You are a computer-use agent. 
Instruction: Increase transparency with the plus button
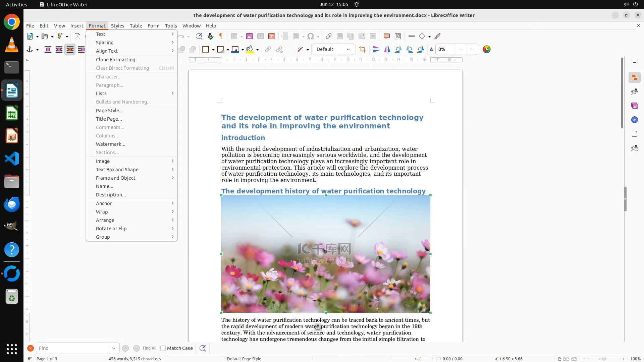(x=472, y=50)
